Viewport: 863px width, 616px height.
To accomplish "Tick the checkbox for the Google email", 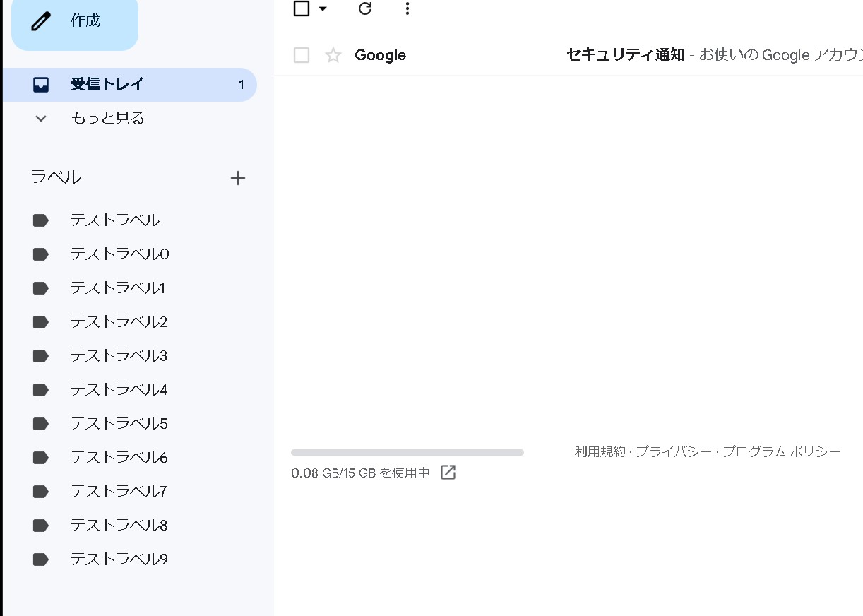I will click(302, 55).
